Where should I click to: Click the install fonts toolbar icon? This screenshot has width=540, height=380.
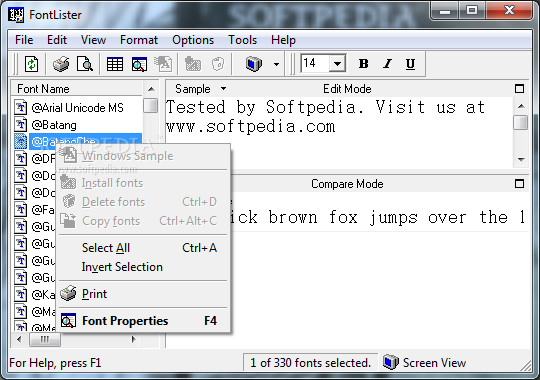click(193, 64)
